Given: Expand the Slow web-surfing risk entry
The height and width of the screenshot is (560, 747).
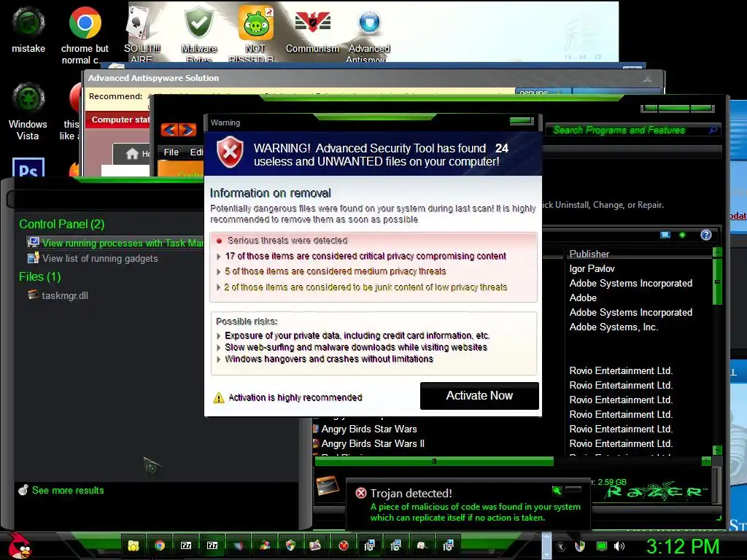Looking at the screenshot, I should tap(219, 348).
